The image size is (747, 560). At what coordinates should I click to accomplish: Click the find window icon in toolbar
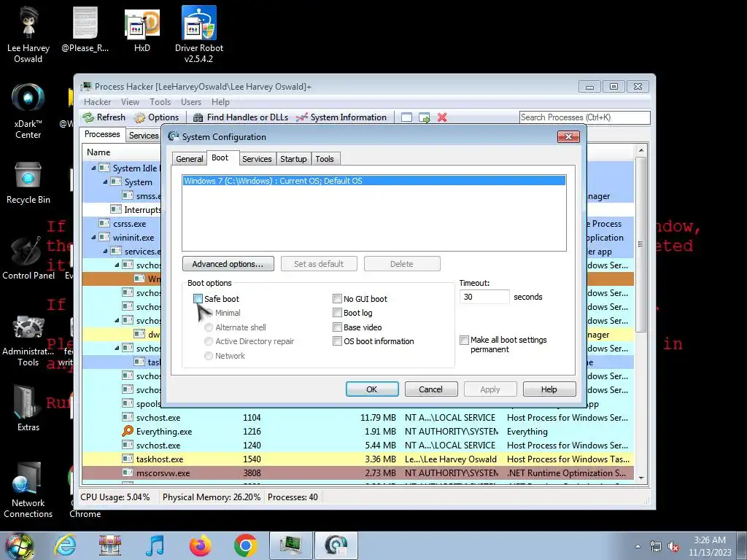(x=406, y=117)
